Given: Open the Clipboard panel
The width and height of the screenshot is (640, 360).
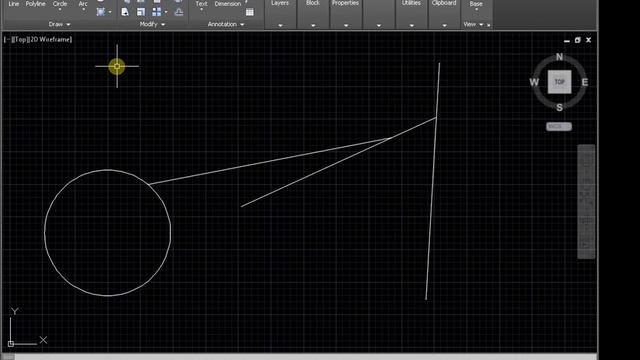Looking at the screenshot, I should [444, 3].
